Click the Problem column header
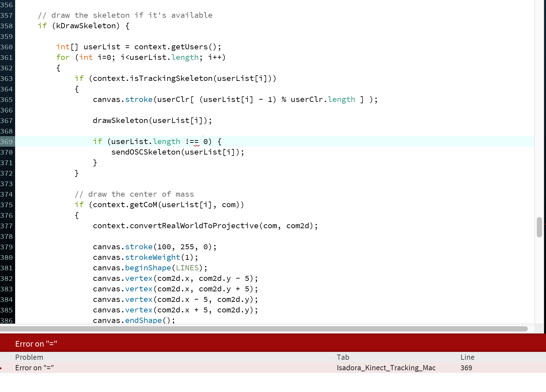The height and width of the screenshot is (392, 546). coord(29,357)
